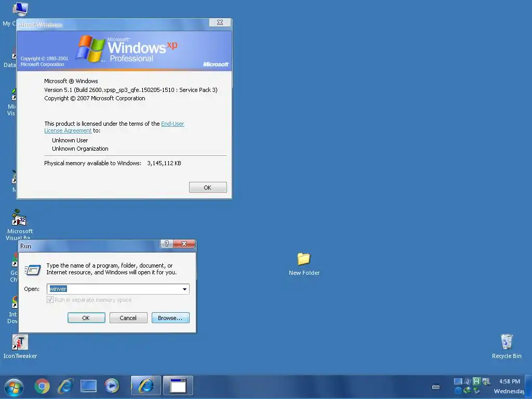Open the Start menu orb
532x399 pixels.
point(14,387)
